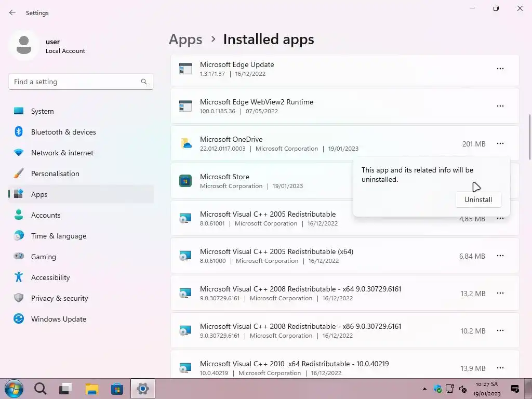Viewport: 532px width, 399px height.
Task: Click the shield icon beside Privacy & security
Action: tap(19, 298)
